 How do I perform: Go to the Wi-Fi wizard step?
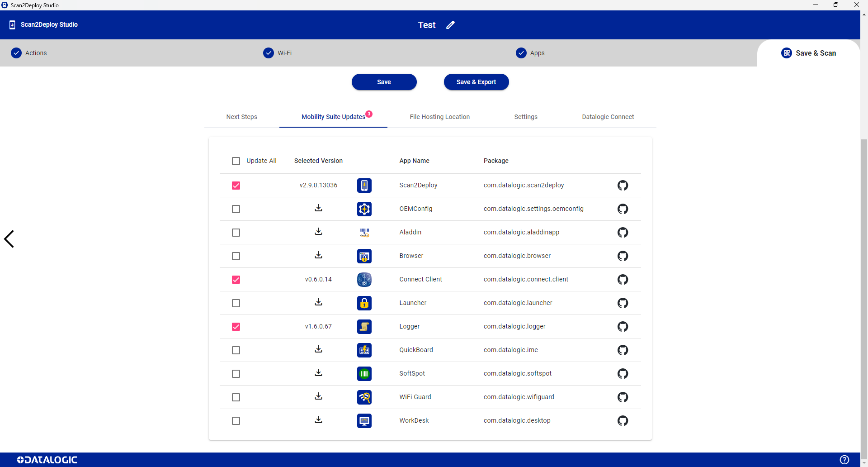(x=278, y=53)
